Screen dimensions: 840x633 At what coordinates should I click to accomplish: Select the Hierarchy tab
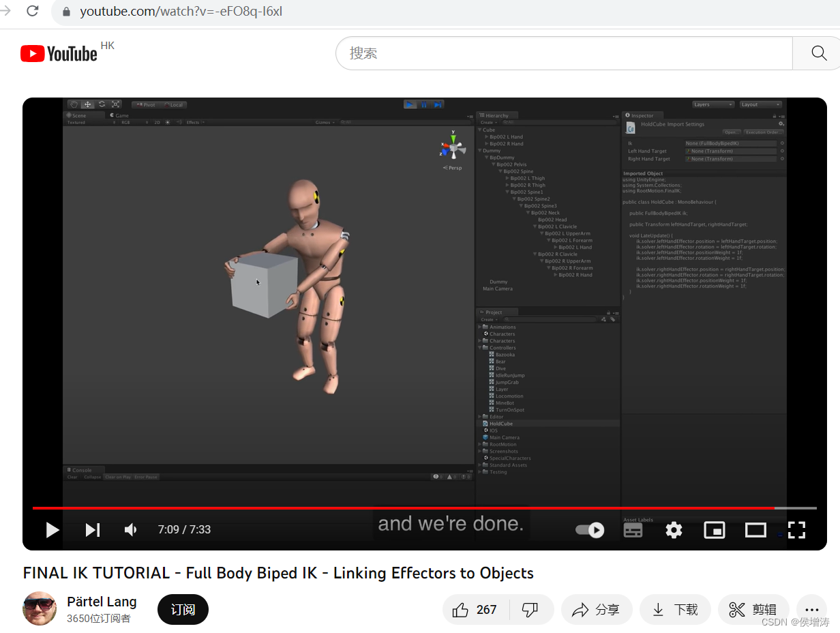point(497,115)
